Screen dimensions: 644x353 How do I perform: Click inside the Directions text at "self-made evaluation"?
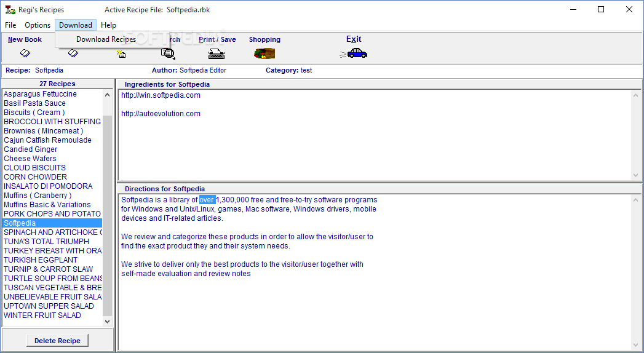(156, 274)
